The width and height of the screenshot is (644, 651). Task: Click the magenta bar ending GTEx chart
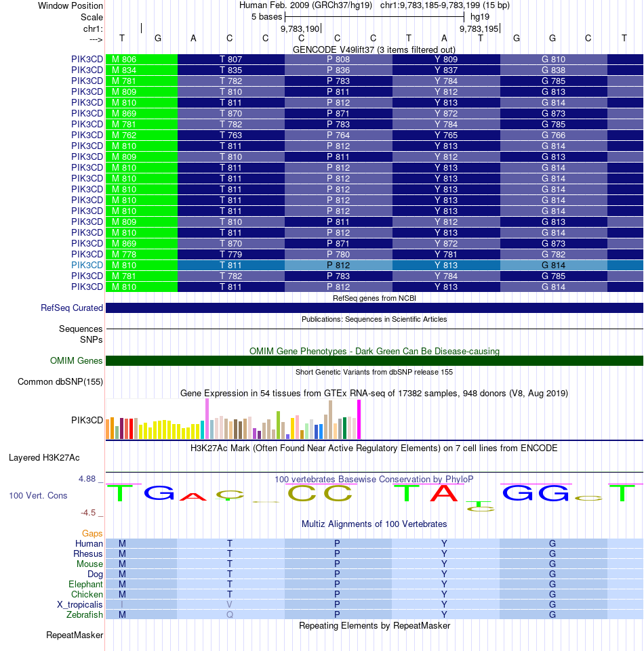pyautogui.click(x=359, y=419)
